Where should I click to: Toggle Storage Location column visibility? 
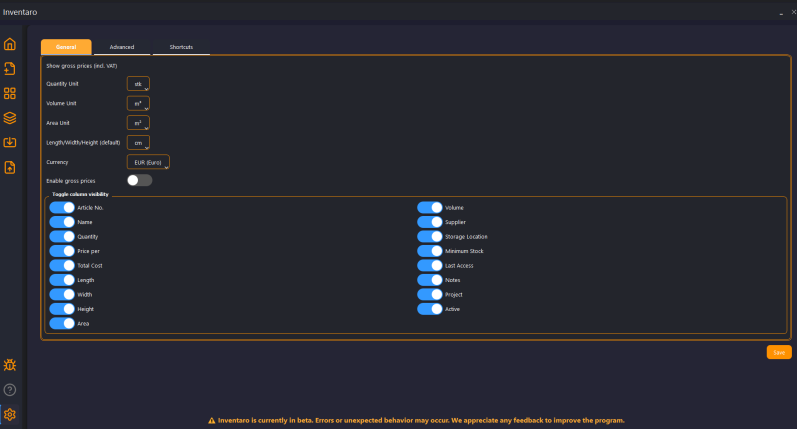pos(430,236)
